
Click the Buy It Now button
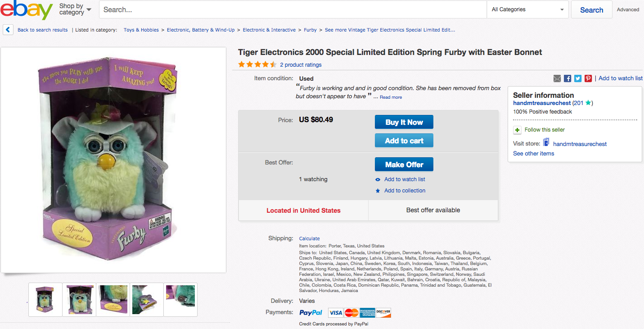click(404, 122)
